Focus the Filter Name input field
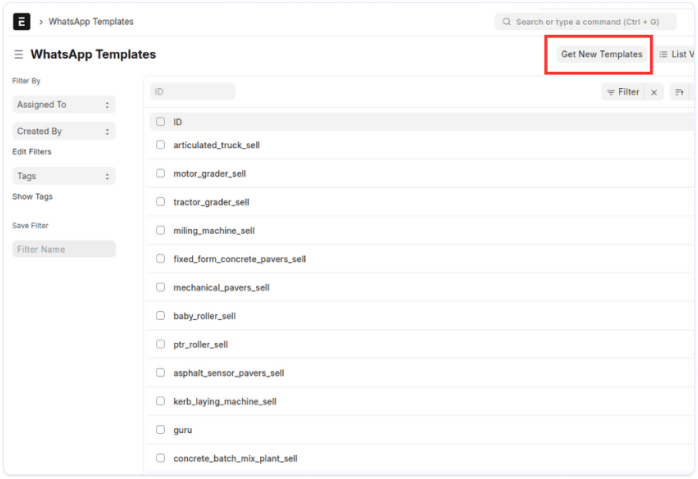698x479 pixels. coord(64,249)
